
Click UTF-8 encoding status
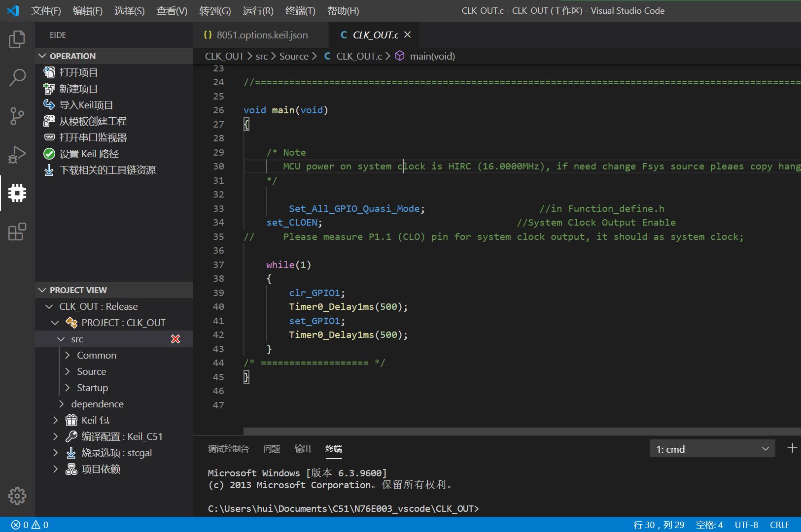[x=746, y=525]
